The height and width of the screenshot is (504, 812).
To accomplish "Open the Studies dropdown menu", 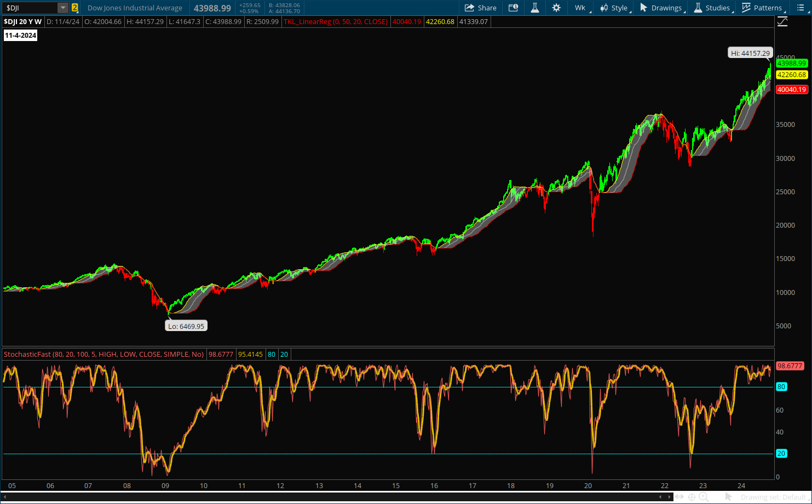I will pyautogui.click(x=712, y=8).
